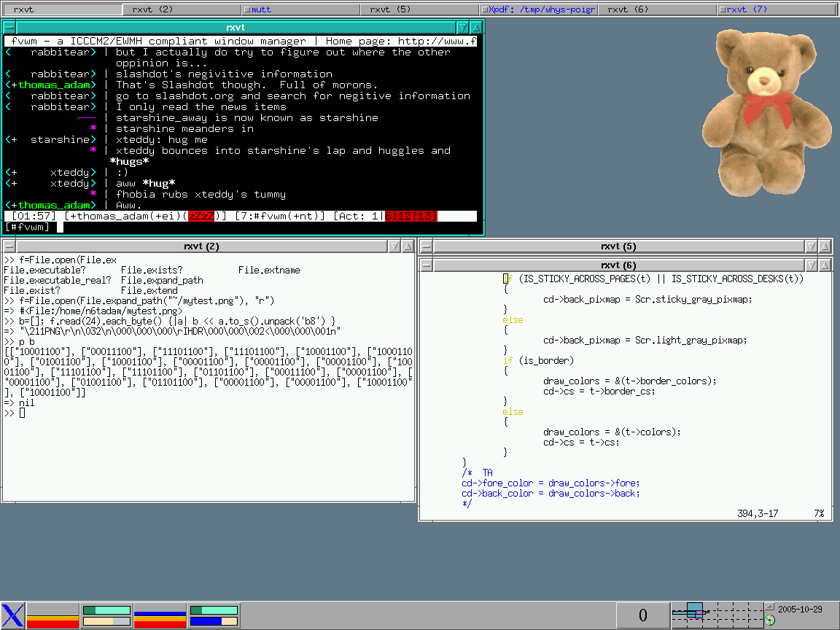Image resolution: width=840 pixels, height=630 pixels.
Task: Click the rxvt (5) window title
Action: coord(618,246)
